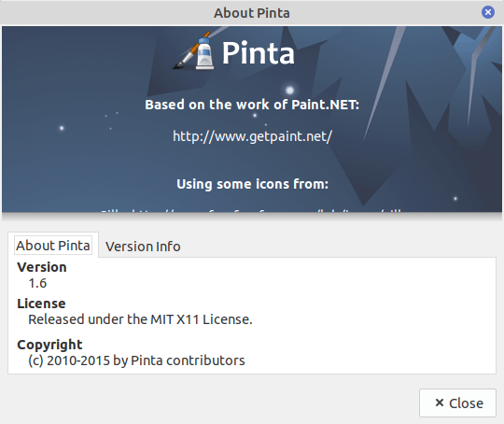This screenshot has width=504, height=424.
Task: Click the About Pinta window title bar
Action: 252,13
